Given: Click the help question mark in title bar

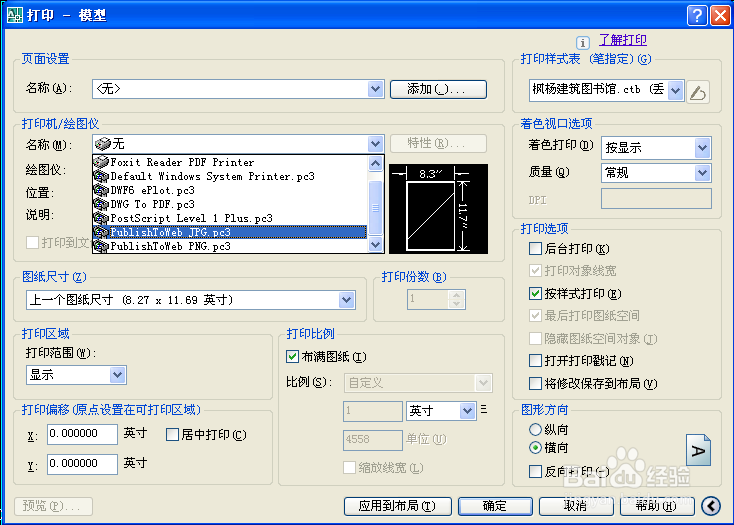Looking at the screenshot, I should pos(697,15).
